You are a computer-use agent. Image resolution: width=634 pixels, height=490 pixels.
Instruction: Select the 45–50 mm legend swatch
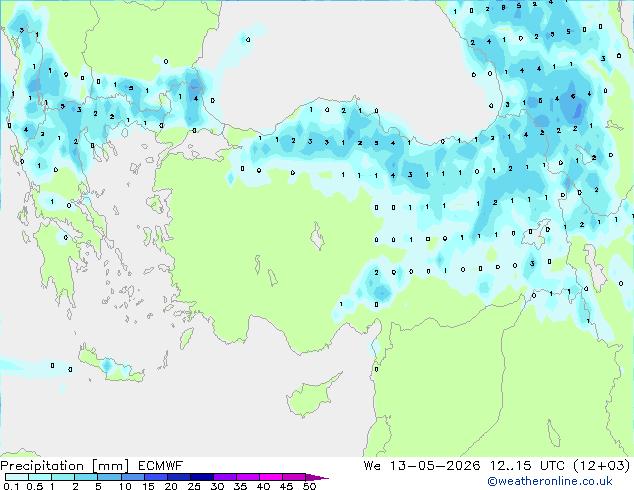click(x=294, y=477)
